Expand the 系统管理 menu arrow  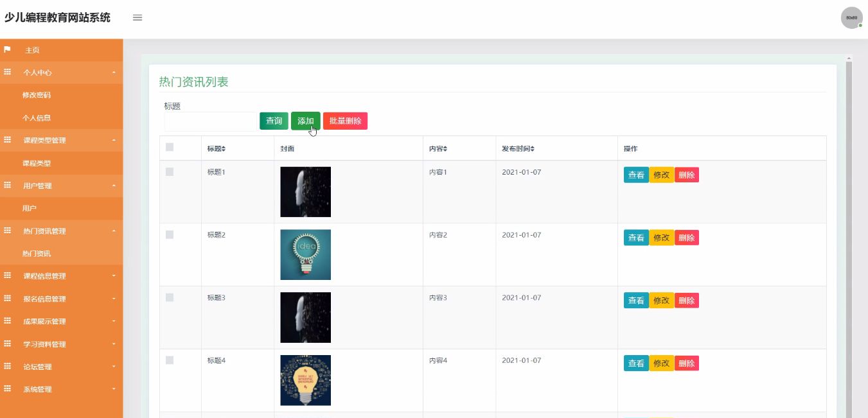(114, 389)
